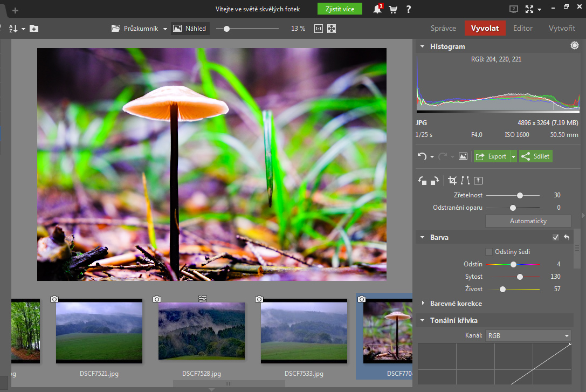
Task: Zoom to 1:1 actual size
Action: [318, 29]
